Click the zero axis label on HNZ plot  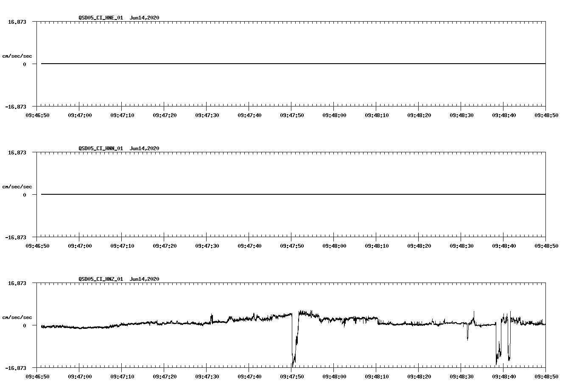25,325
